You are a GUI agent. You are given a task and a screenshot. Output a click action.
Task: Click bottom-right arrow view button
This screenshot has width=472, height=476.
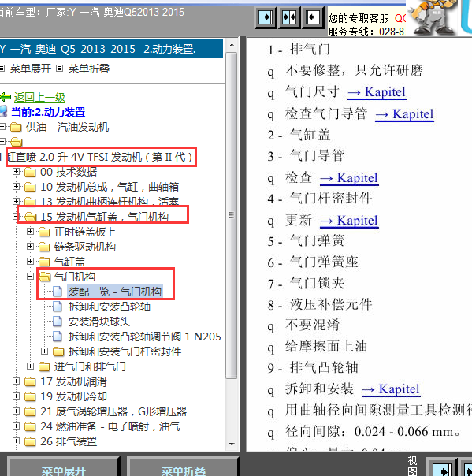(442, 468)
